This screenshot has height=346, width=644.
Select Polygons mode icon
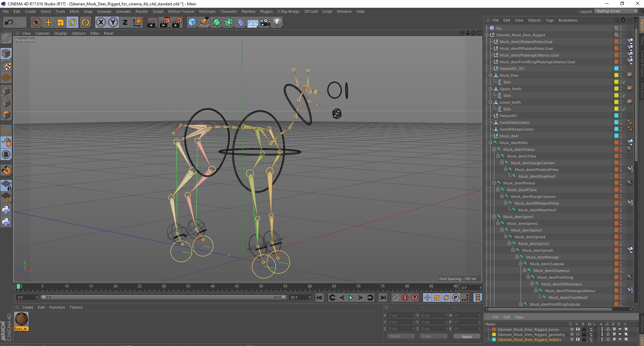pyautogui.click(x=6, y=115)
